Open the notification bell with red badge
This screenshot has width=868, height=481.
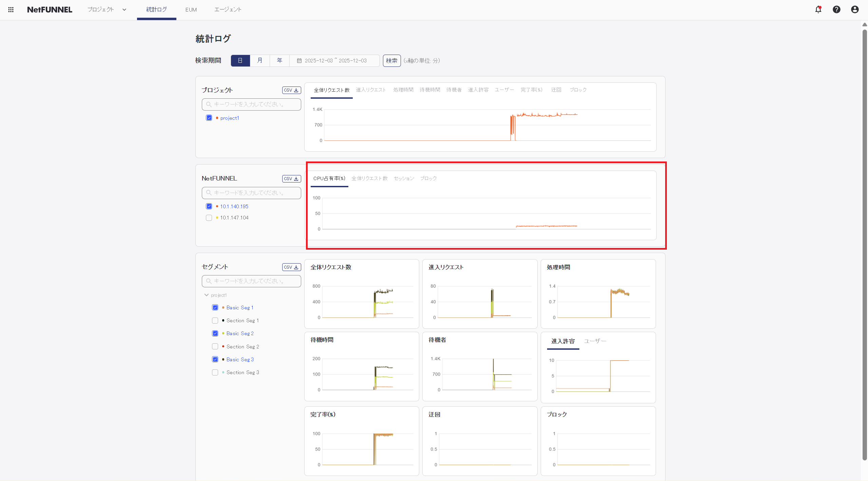click(818, 9)
